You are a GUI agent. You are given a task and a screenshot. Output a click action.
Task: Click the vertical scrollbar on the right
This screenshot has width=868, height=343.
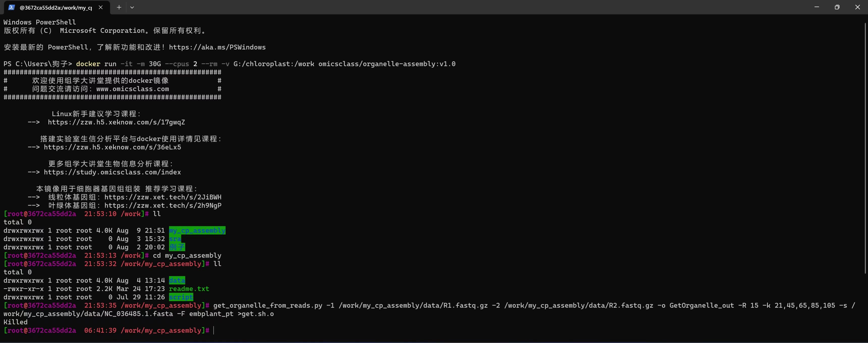(865, 149)
